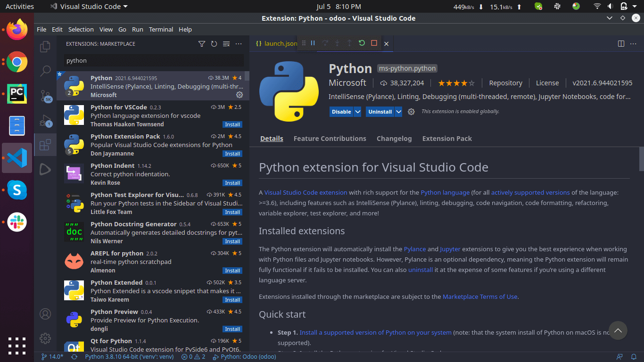
Task: Clear extensions search results icon
Action: (x=226, y=44)
